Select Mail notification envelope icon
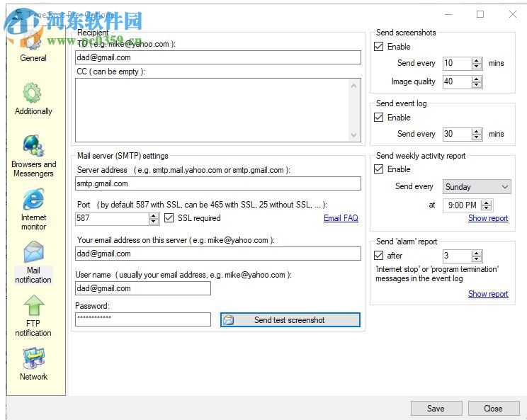 coord(33,252)
